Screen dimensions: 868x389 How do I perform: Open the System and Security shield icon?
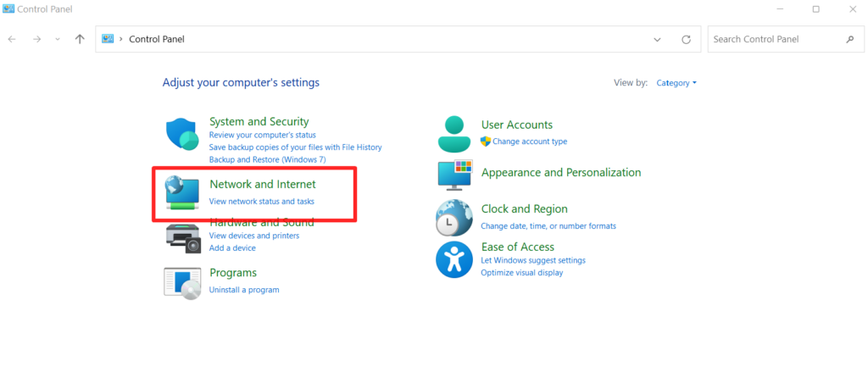click(183, 135)
